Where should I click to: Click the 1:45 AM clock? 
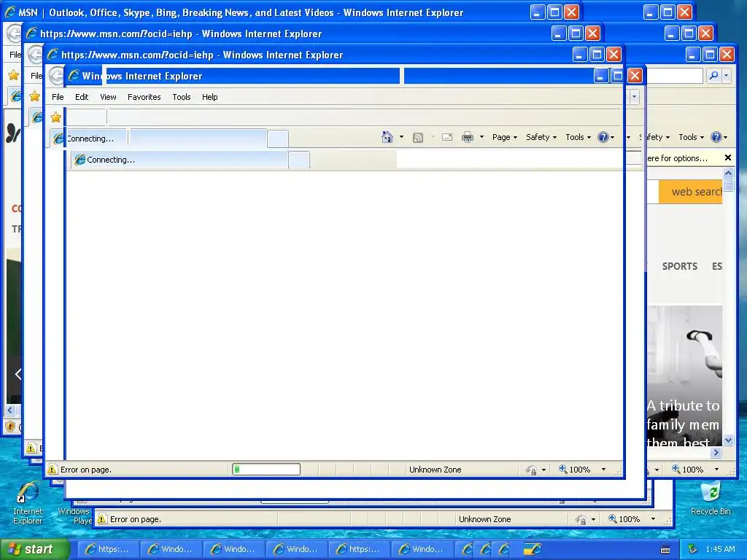point(720,549)
